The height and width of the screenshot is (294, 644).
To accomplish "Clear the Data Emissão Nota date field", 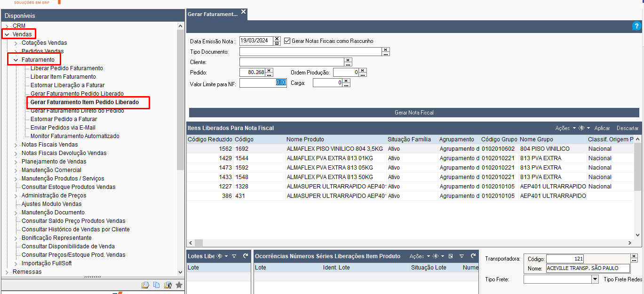I will 277,39.
